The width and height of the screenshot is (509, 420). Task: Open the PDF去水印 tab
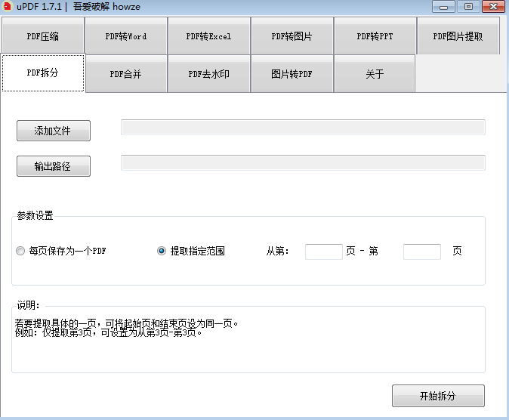click(x=208, y=74)
